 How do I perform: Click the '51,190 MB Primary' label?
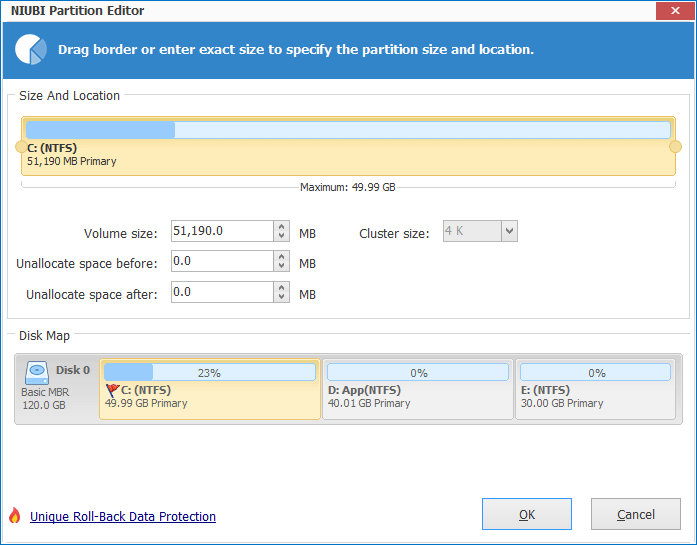click(x=72, y=161)
